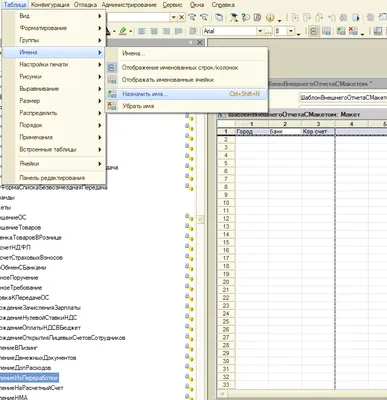Viewport: 387px width, 400px height.
Task: Open the font size dropdown
Action: click(291, 31)
